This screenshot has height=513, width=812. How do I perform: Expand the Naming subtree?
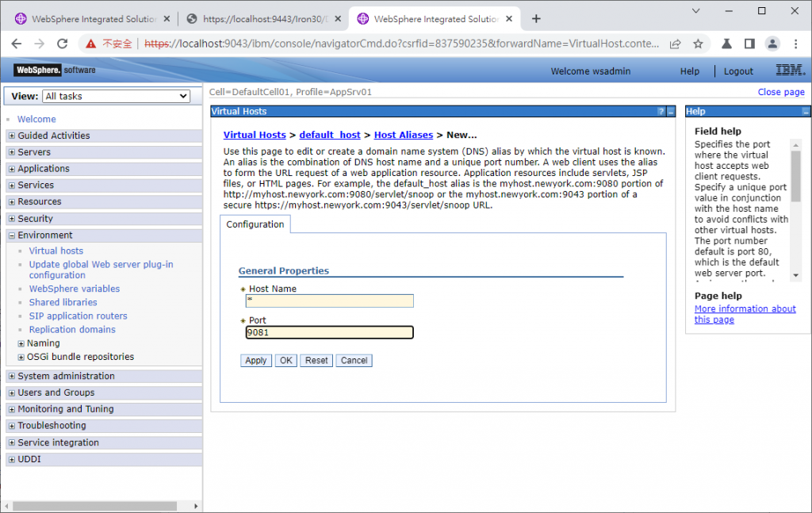coord(21,343)
